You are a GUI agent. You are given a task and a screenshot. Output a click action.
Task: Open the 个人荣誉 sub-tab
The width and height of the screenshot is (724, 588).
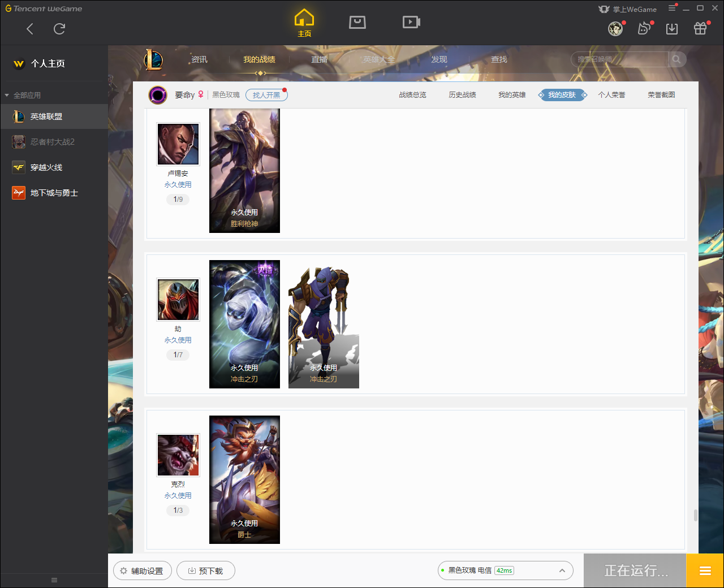tap(611, 95)
